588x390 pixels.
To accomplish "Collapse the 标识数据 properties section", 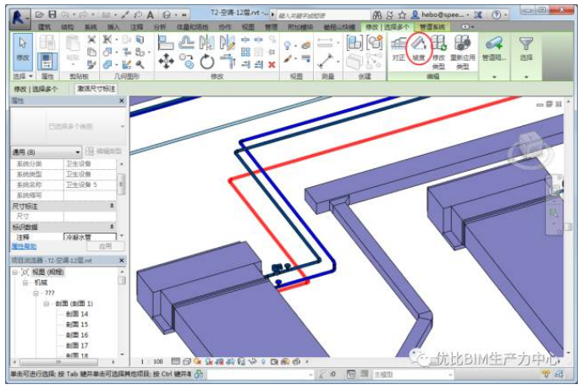I will coord(112,227).
